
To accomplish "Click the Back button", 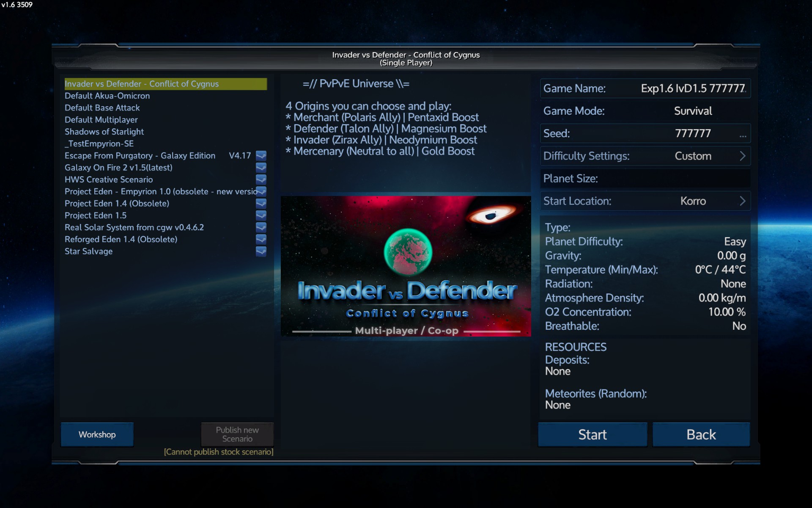I will 701,435.
